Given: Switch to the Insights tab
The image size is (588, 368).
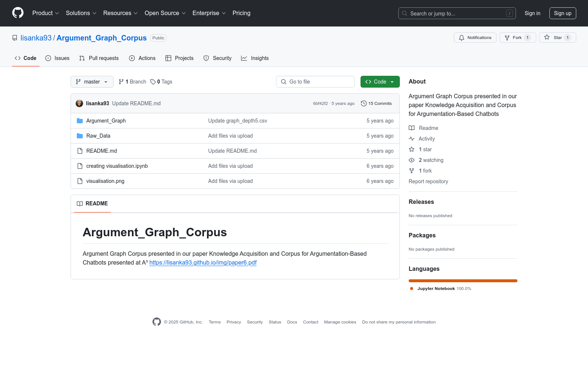Looking at the screenshot, I should (x=255, y=58).
